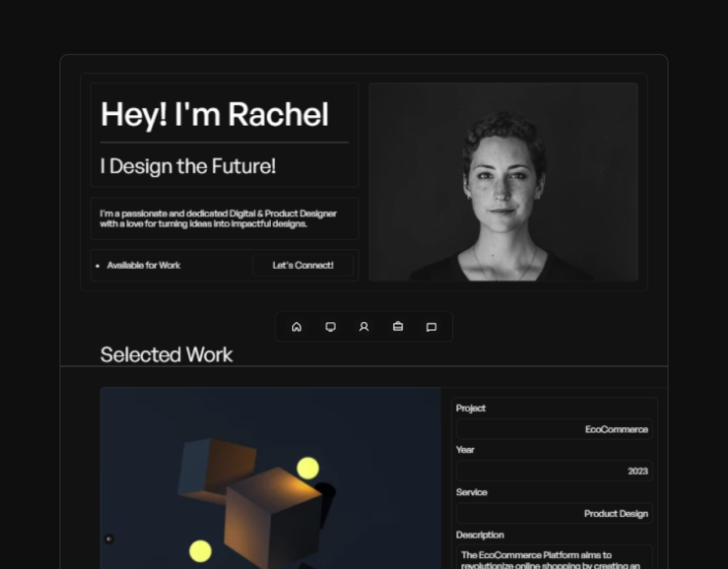Open the Projects monitor icon in the nav
The height and width of the screenshot is (569, 728).
click(330, 327)
